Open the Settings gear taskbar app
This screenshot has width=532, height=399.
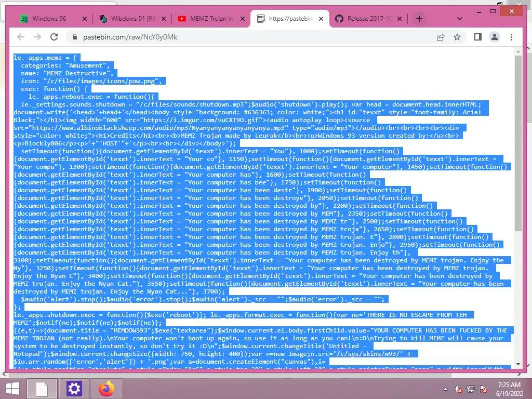pos(74,389)
